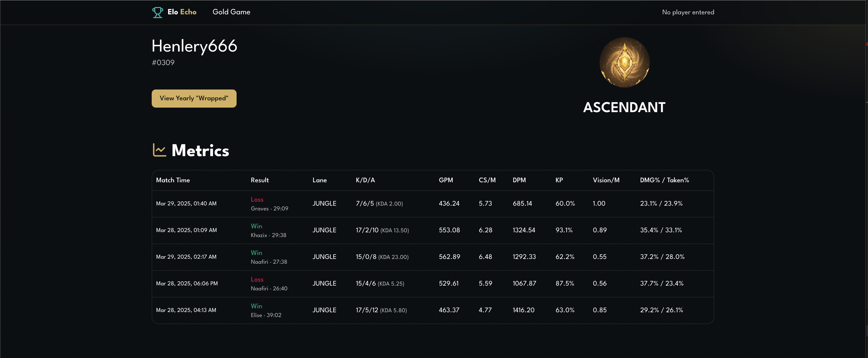
Task: Click the #0309 player tag
Action: click(x=163, y=63)
